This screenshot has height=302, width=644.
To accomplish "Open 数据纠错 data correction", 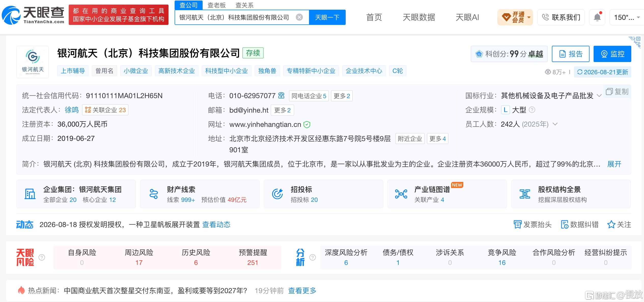I will (x=580, y=224).
